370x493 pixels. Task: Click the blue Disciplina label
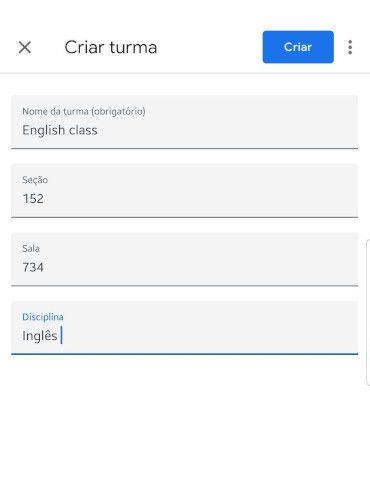click(43, 317)
